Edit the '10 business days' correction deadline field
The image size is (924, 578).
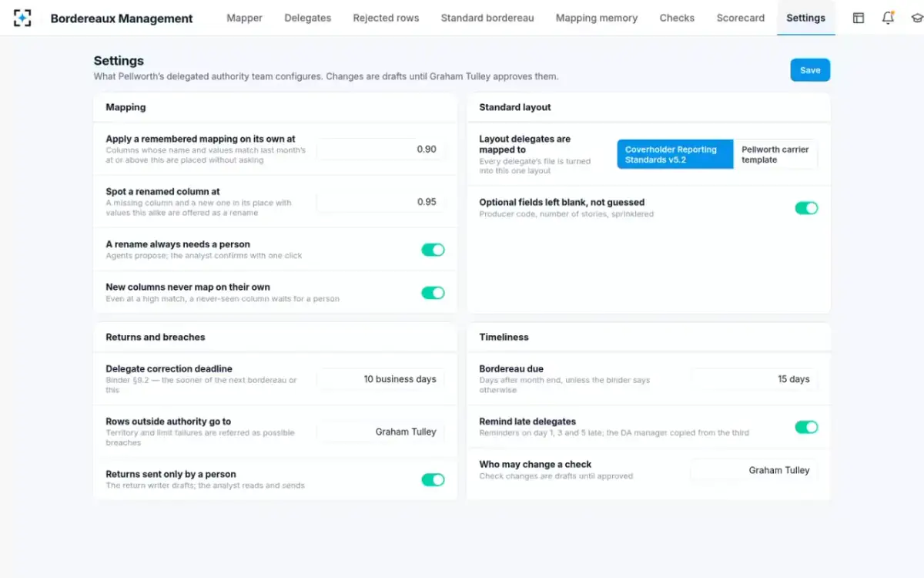pyautogui.click(x=380, y=379)
